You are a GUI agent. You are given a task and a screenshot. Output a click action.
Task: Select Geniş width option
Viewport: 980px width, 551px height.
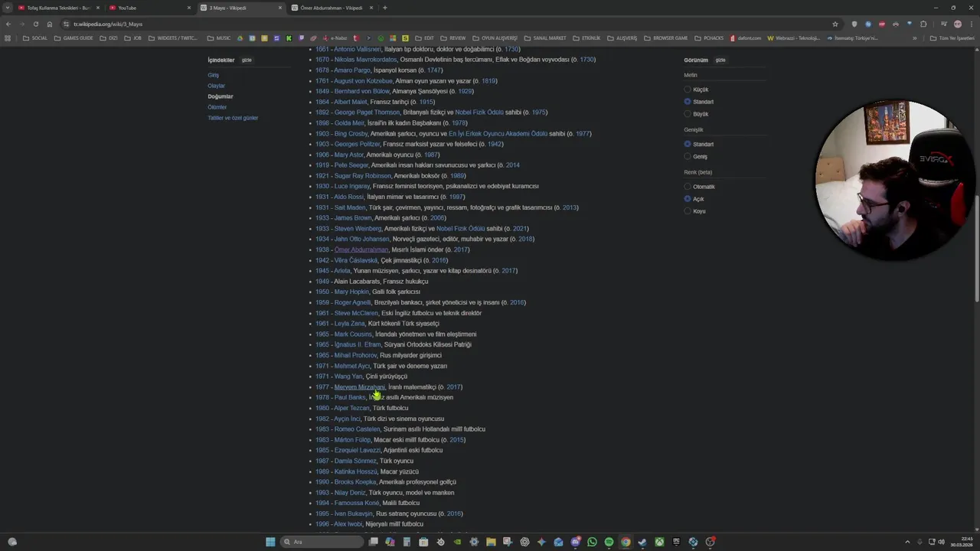[688, 156]
